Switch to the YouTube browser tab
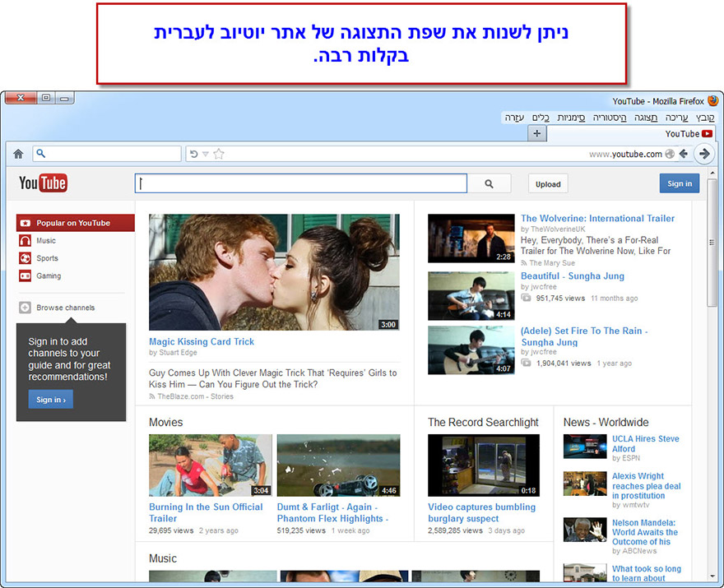Image resolution: width=724 pixels, height=588 pixels. pyautogui.click(x=689, y=133)
